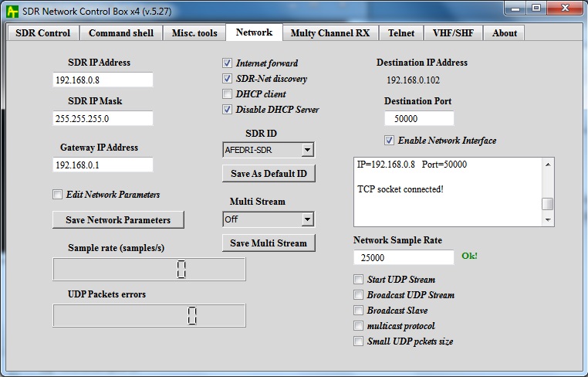Click the SDR app icon in title bar
The image size is (588, 377).
pyautogui.click(x=13, y=9)
